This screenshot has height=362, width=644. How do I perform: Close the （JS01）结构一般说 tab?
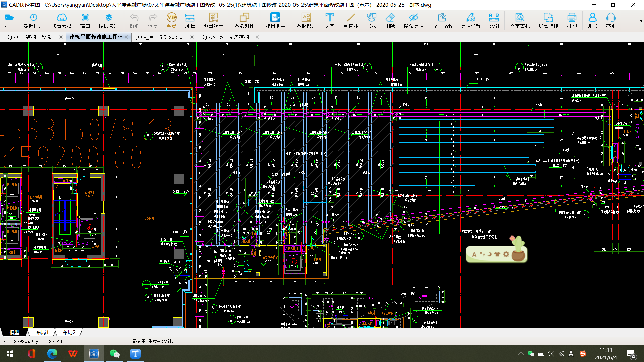click(61, 37)
